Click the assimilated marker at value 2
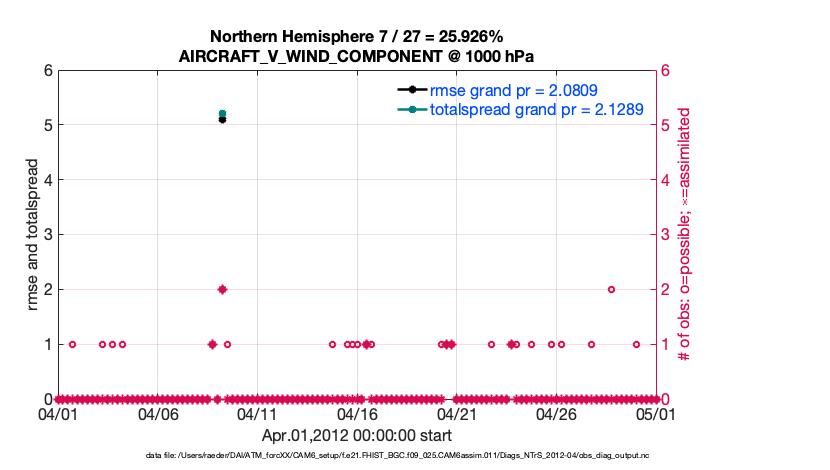The height and width of the screenshot is (470, 830). 222,289
